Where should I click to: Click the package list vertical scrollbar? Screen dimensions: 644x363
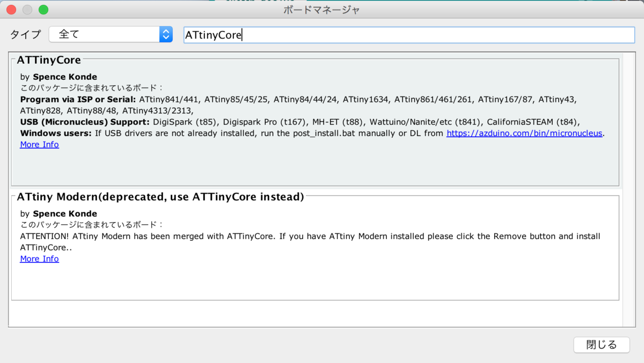pos(628,189)
